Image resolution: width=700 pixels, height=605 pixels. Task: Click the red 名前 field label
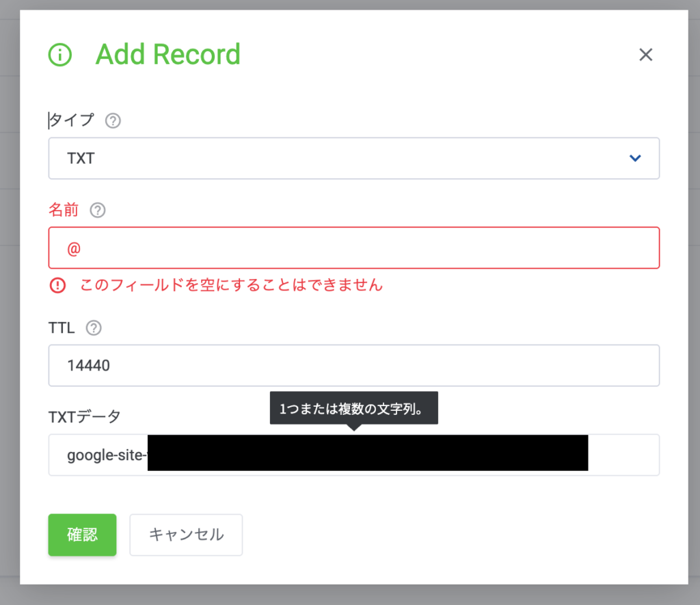point(64,211)
